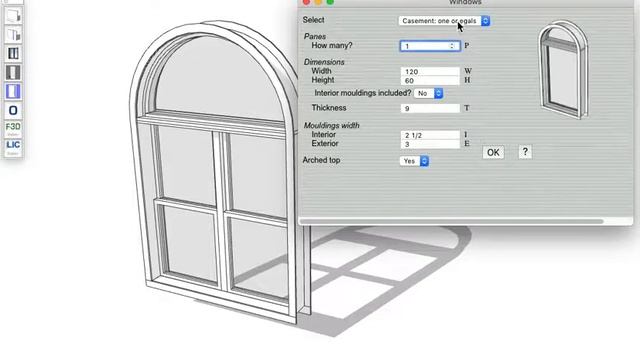Viewport: 640px width, 360px height.
Task: Click the O icon in toolbar
Action: pos(13,110)
